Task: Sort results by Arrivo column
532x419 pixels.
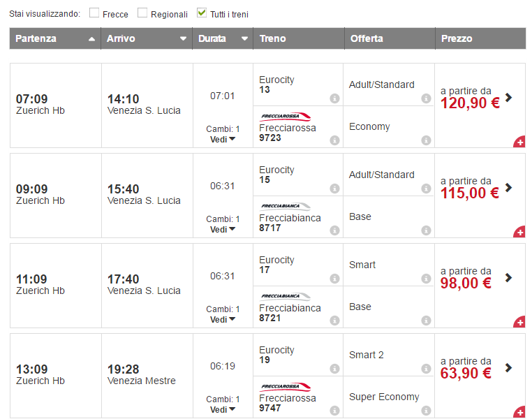Action: pos(146,38)
